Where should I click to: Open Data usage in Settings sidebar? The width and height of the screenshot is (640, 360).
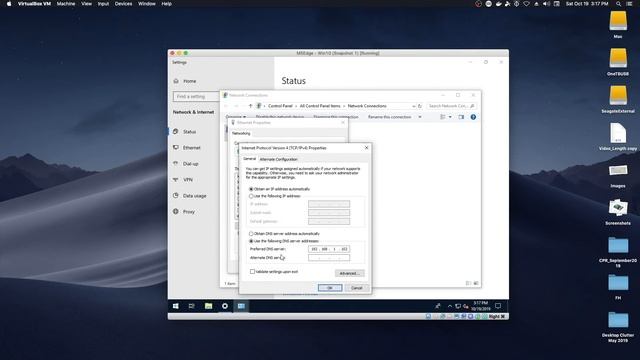(x=194, y=196)
